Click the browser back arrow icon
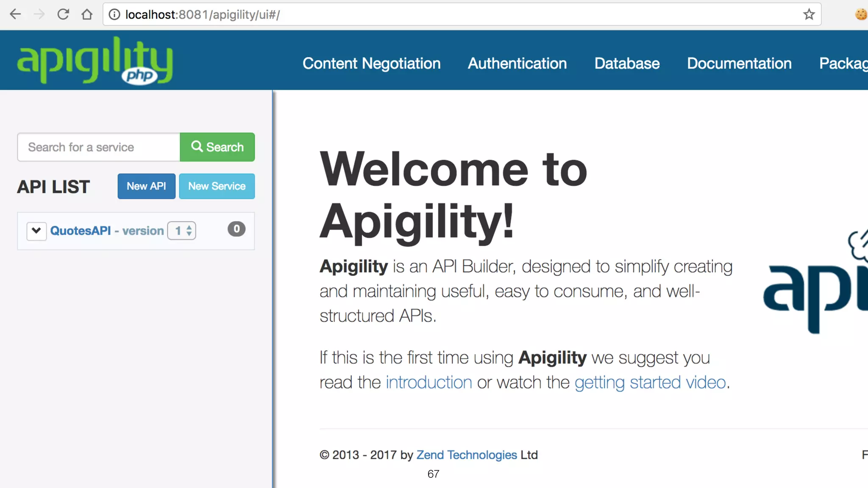 coord(15,14)
